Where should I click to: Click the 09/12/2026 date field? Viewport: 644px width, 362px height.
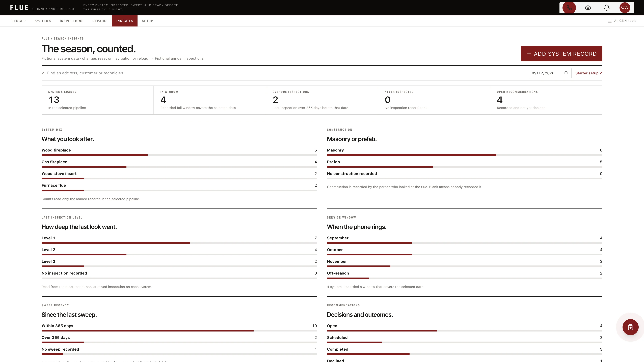[x=550, y=73]
